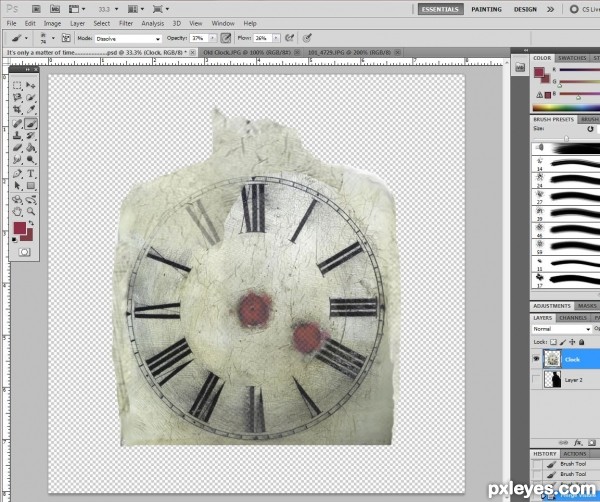Screen dimensions: 600x502
Task: Select the Smudge tool
Action: 17,160
